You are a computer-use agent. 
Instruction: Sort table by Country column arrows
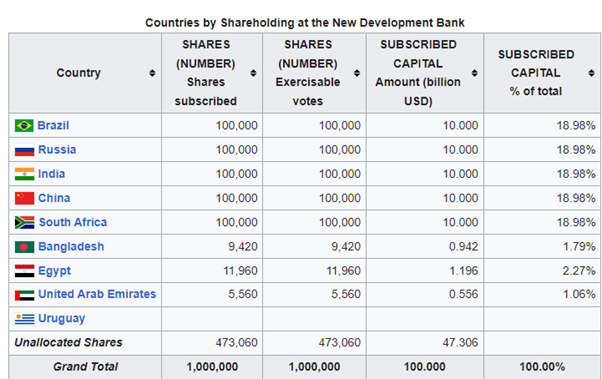tap(152, 73)
